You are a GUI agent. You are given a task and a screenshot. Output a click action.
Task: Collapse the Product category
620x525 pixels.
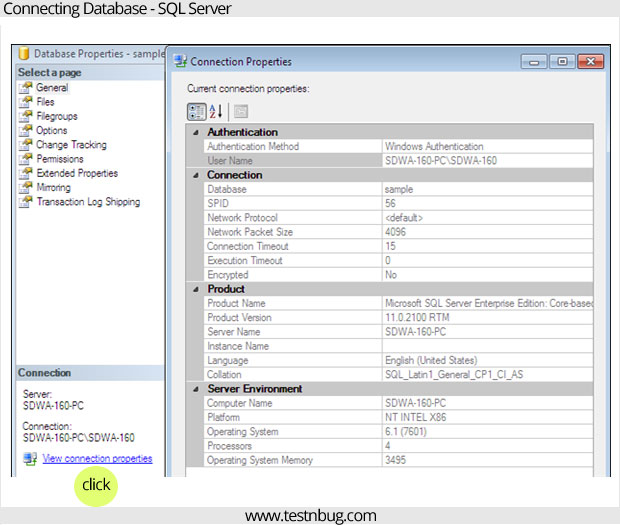click(x=196, y=289)
